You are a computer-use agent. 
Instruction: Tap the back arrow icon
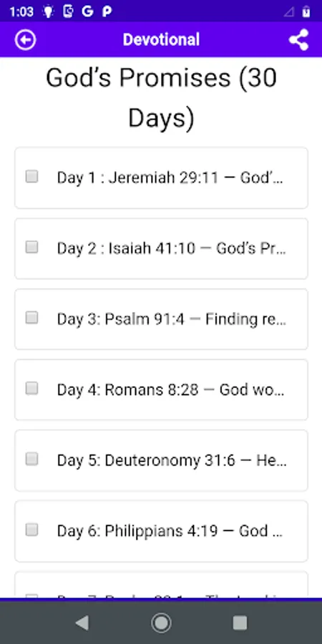pos(26,40)
